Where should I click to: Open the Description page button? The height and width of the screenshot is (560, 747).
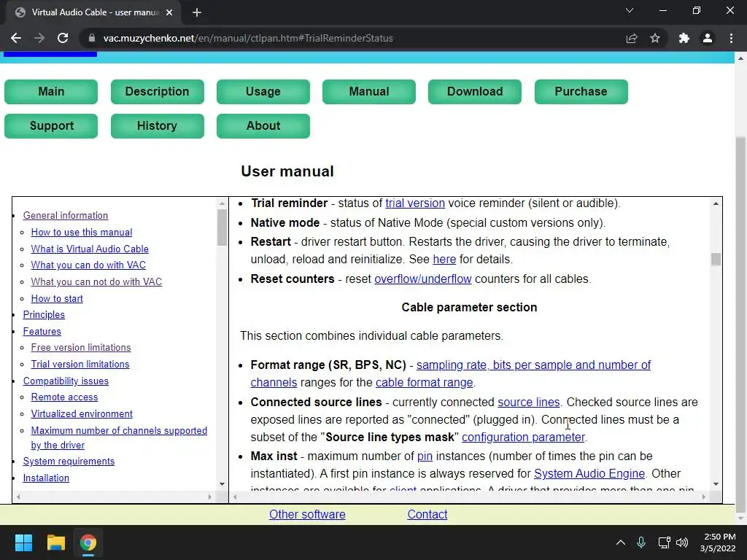click(x=158, y=91)
